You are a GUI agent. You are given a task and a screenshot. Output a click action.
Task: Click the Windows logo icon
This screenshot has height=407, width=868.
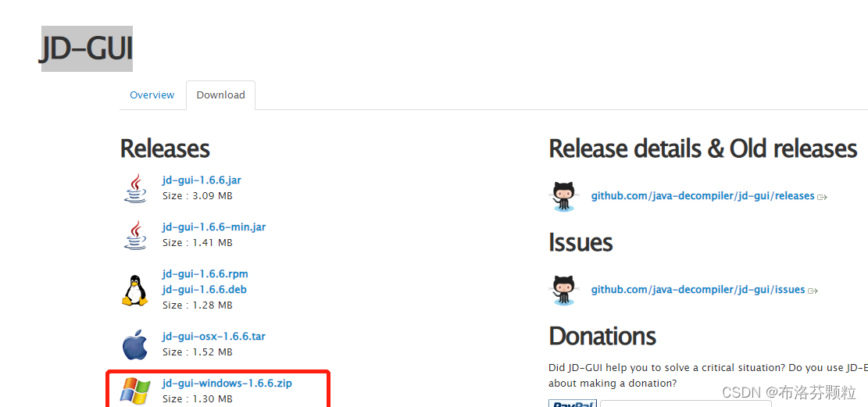pyautogui.click(x=135, y=391)
